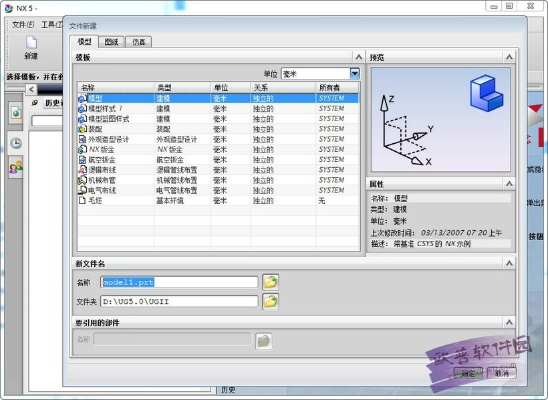Open the 单位 units dropdown
This screenshot has height=400, width=548.
pos(354,73)
